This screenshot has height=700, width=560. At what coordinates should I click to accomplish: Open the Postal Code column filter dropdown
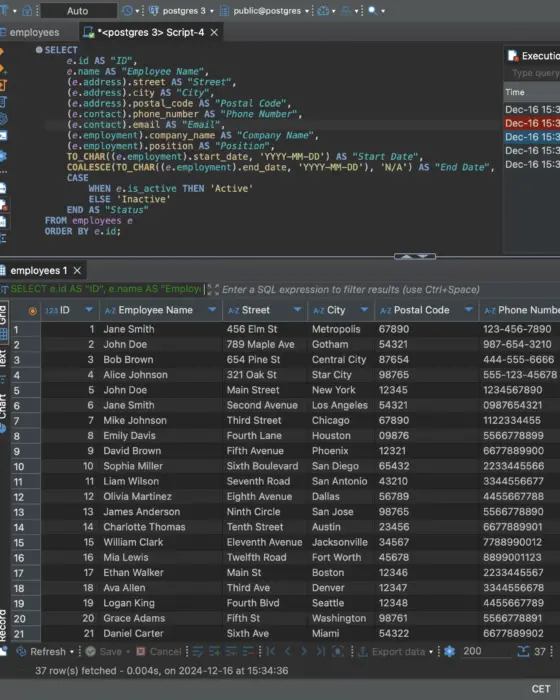pyautogui.click(x=468, y=310)
